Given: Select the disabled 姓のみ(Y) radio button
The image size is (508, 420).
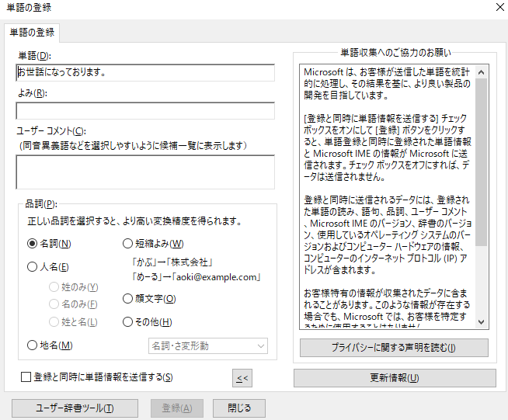Looking at the screenshot, I should pyautogui.click(x=54, y=287).
